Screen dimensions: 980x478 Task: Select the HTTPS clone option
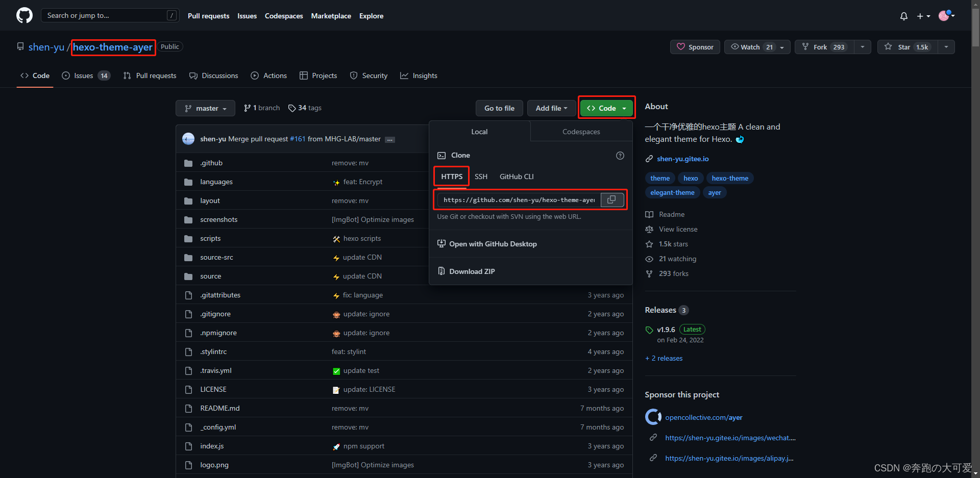point(452,177)
